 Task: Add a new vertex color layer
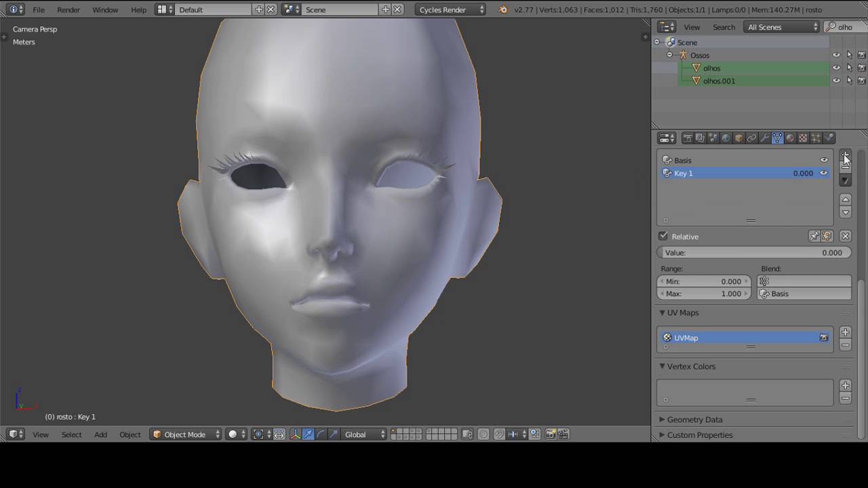click(845, 385)
